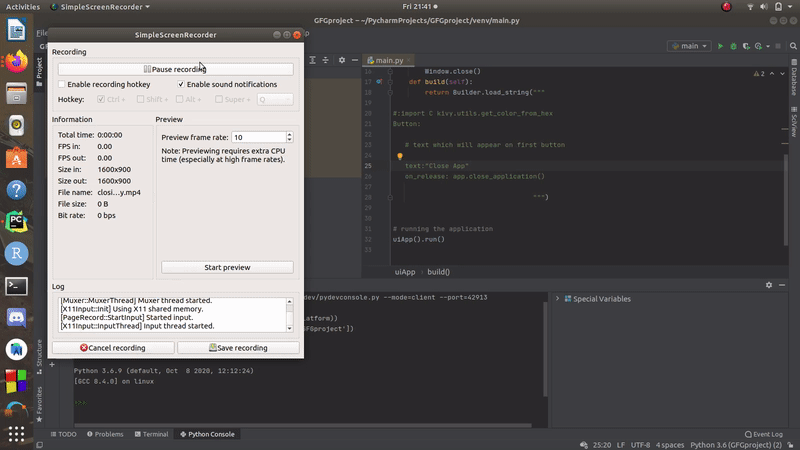Open Search Everywhere magnifier icon

pos(792,46)
